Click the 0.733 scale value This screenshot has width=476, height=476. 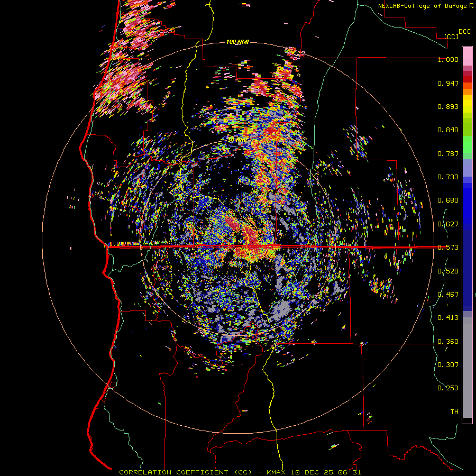448,177
